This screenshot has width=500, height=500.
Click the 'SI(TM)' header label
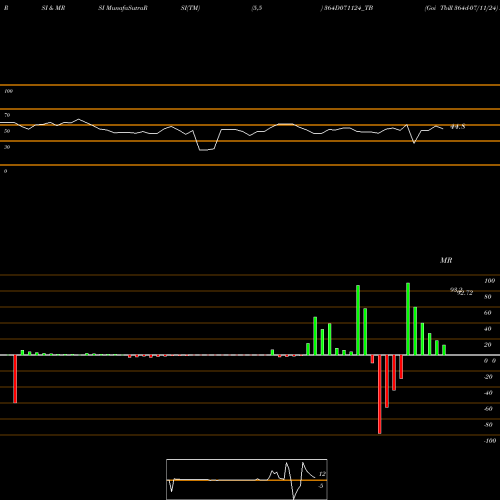[x=190, y=8]
